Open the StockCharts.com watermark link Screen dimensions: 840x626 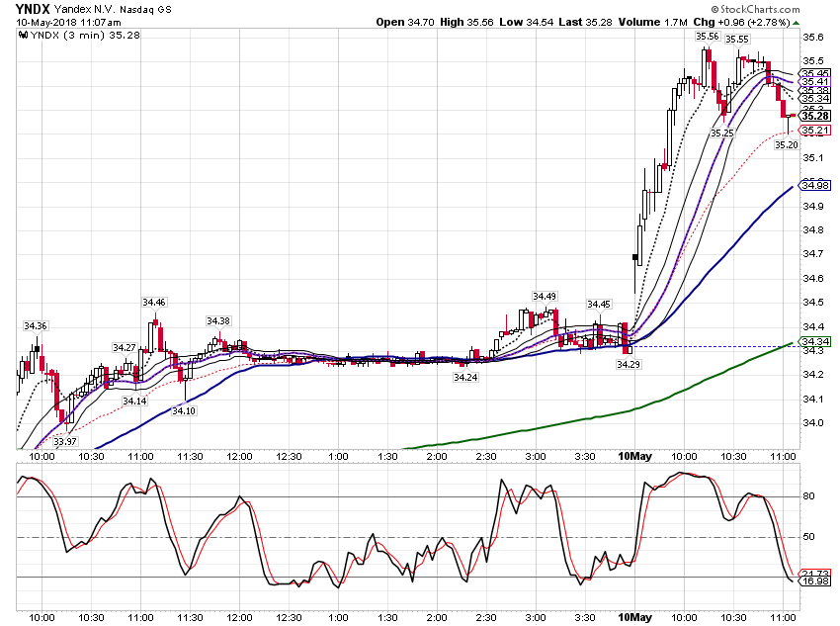pos(755,9)
